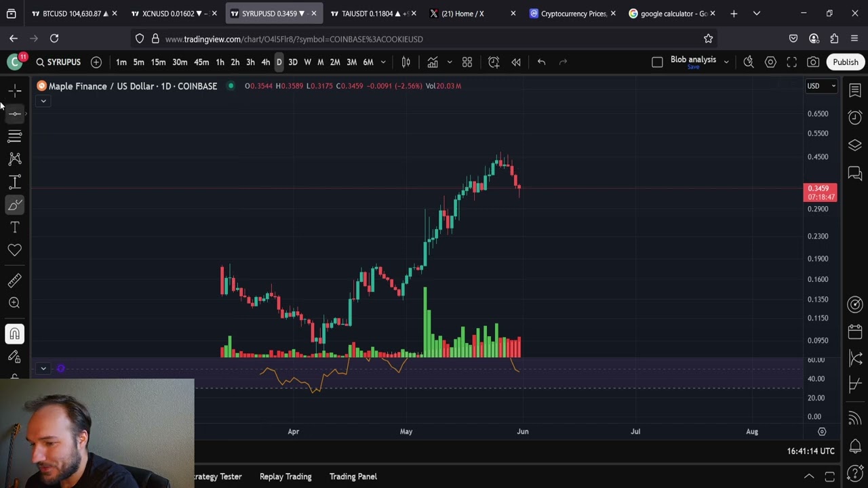Click the Publish button
The image size is (868, 488).
point(845,62)
